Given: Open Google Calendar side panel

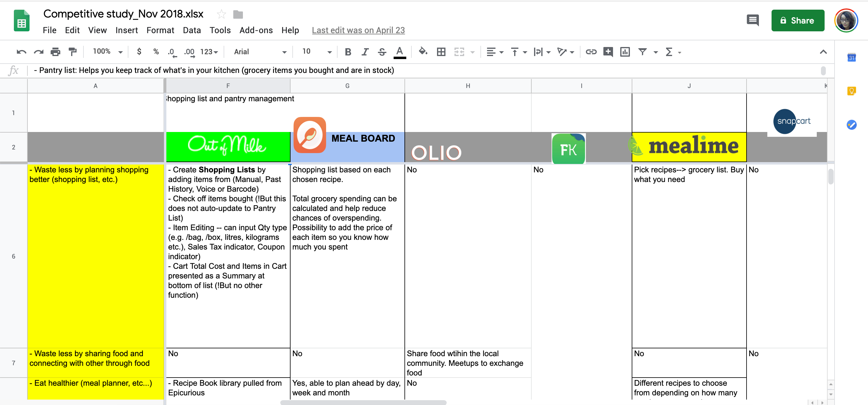Looking at the screenshot, I should [851, 57].
